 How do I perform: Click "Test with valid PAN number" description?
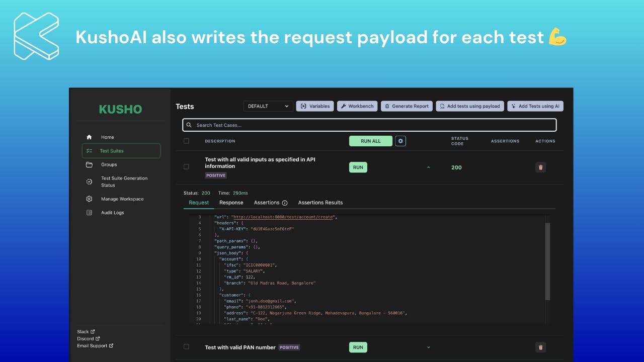coord(240,347)
